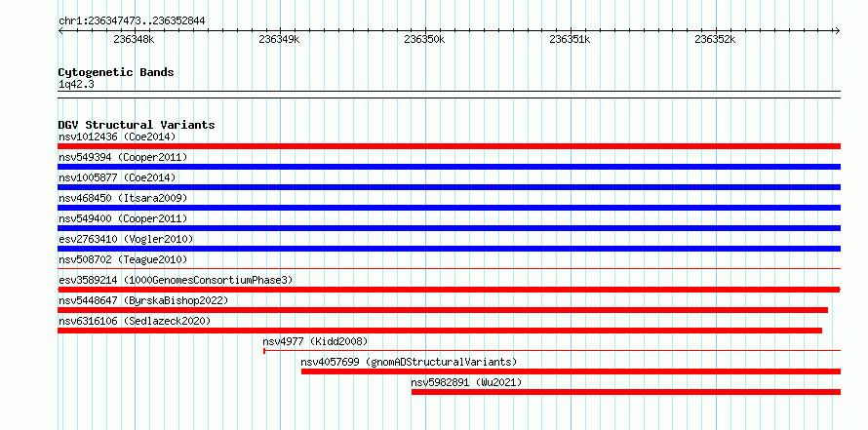Open the nsv549394 (Cooper2011) variant label
The width and height of the screenshot is (868, 430).
(x=123, y=157)
